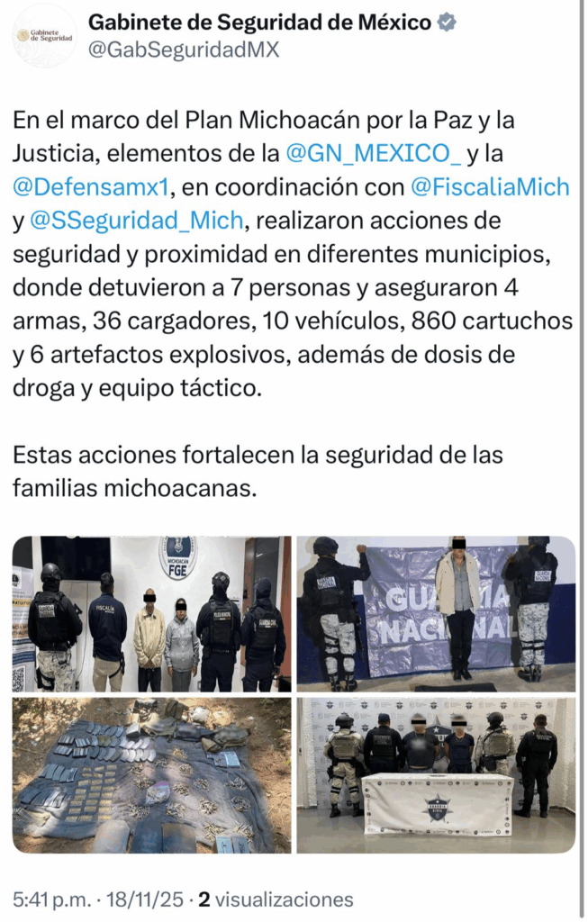
Task: Open the @Defensamx1 mention
Action: point(91,187)
